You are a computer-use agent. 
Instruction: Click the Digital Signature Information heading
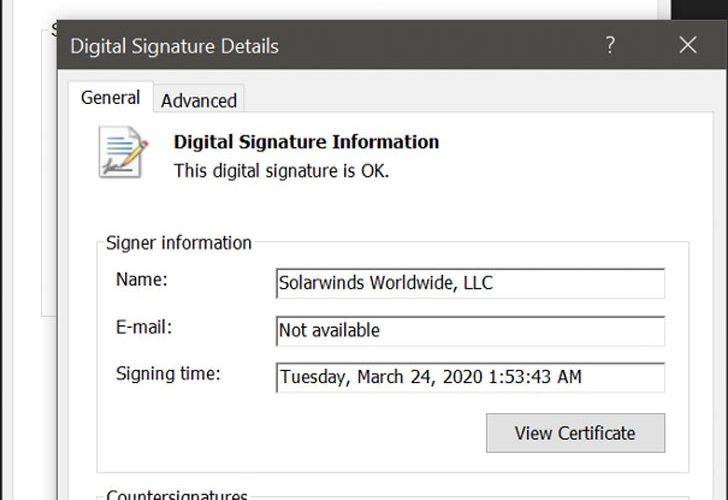tap(306, 142)
